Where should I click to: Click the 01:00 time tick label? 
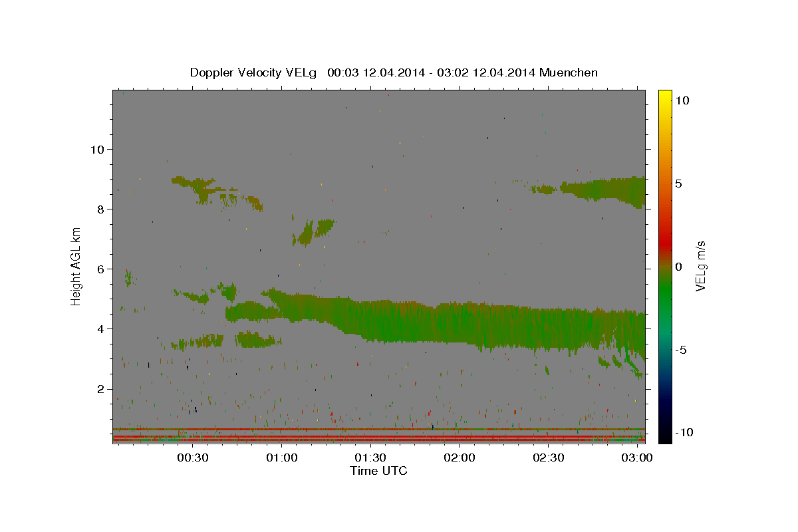pos(281,458)
